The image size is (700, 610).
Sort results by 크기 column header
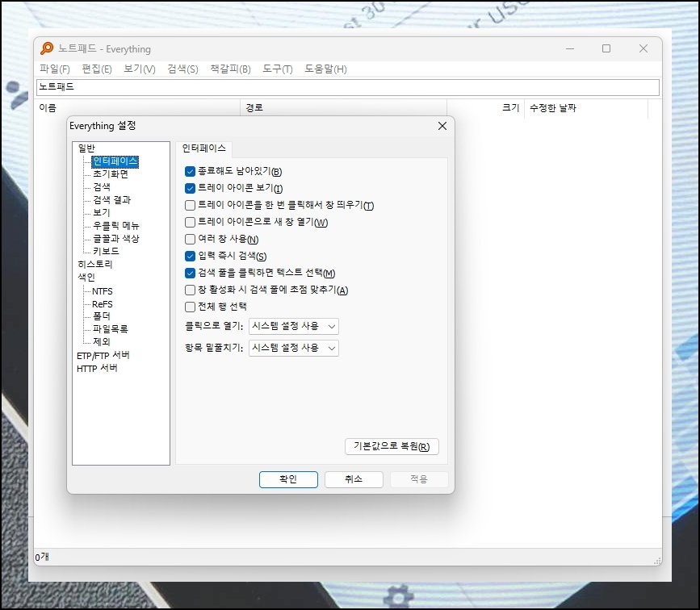coord(486,108)
